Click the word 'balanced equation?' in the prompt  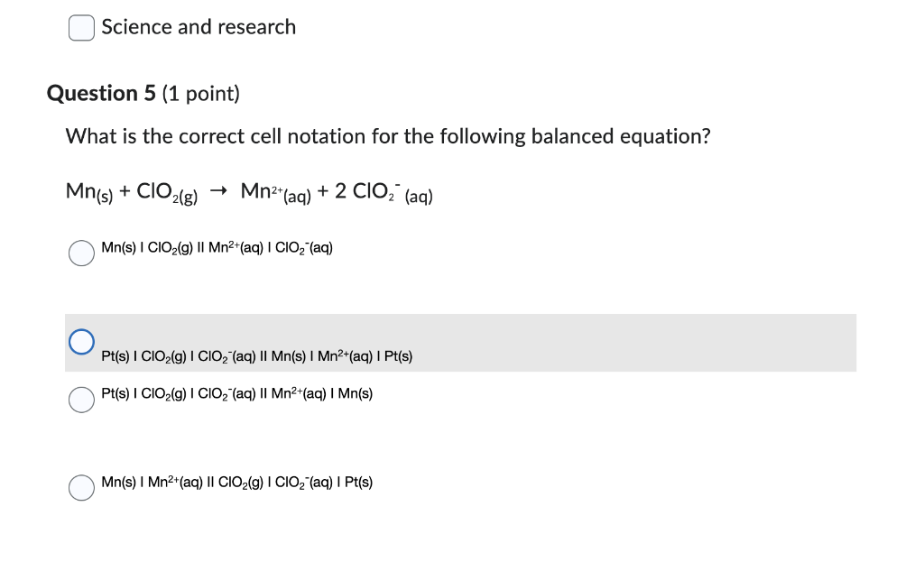tap(621, 137)
